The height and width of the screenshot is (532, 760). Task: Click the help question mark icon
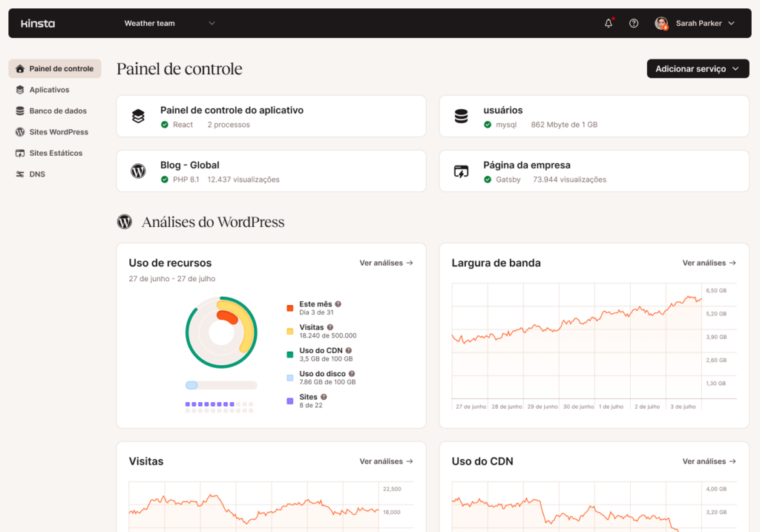634,23
